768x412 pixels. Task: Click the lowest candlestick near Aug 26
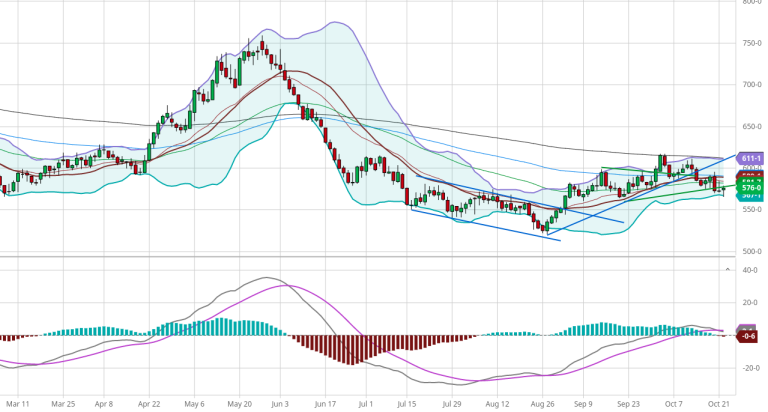pos(545,226)
